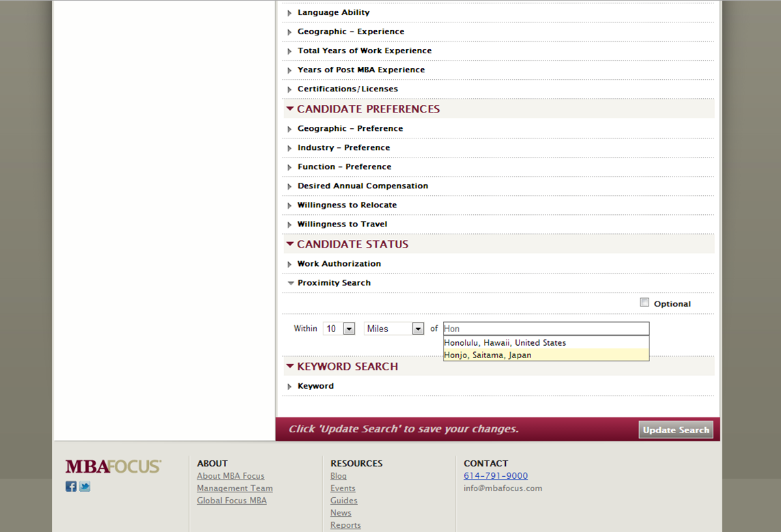Image resolution: width=781 pixels, height=532 pixels.
Task: Open the Blog resource link
Action: pyautogui.click(x=338, y=476)
